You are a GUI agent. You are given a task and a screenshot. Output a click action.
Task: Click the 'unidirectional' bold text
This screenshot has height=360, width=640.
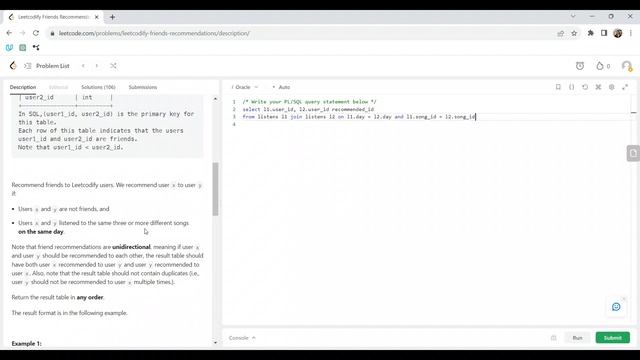point(131,247)
